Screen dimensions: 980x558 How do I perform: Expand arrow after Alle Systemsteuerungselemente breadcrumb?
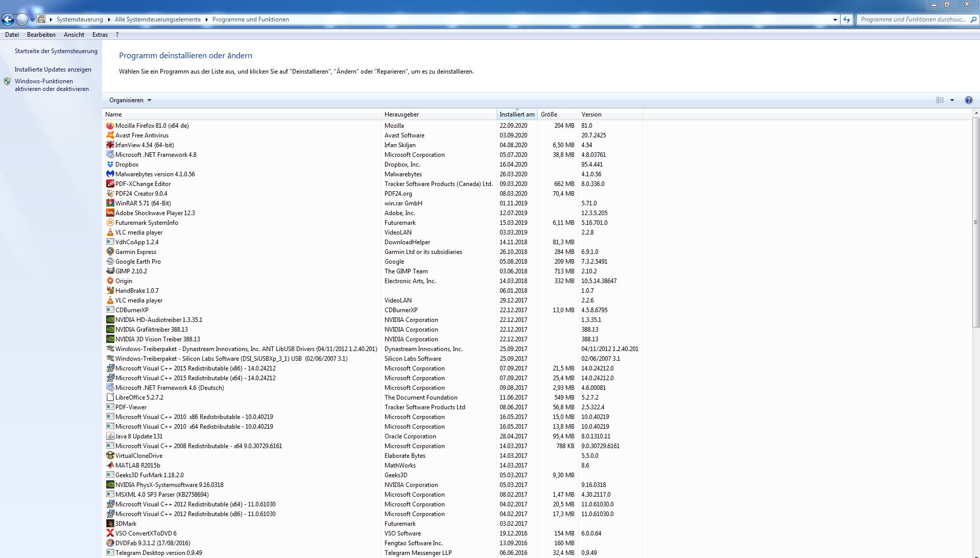click(206, 19)
